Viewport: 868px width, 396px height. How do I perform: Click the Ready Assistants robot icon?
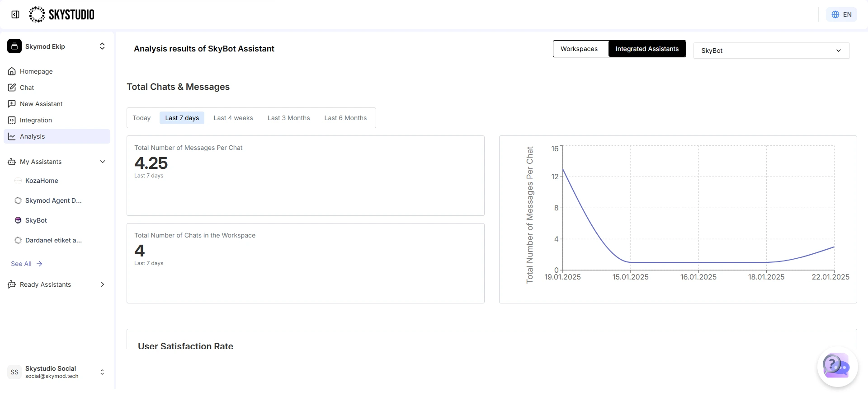pyautogui.click(x=12, y=284)
